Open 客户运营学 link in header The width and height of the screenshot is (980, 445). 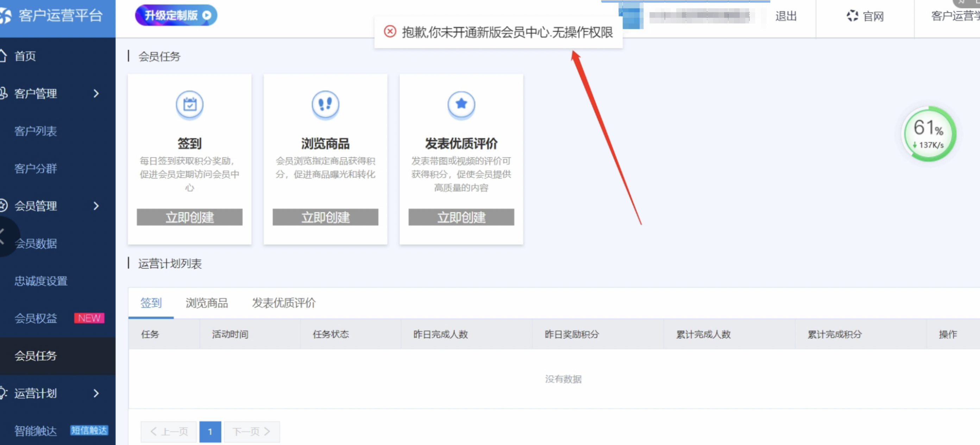tap(955, 16)
